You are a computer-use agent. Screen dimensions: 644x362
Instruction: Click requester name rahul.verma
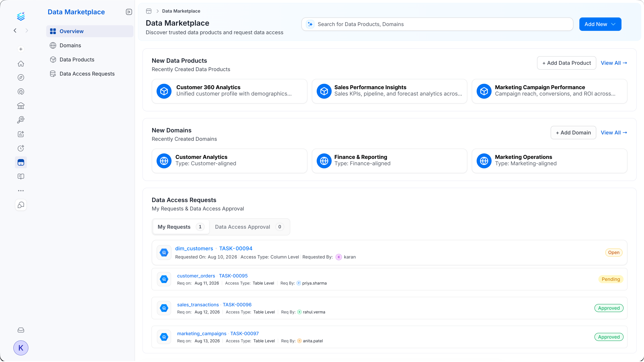(x=314, y=312)
